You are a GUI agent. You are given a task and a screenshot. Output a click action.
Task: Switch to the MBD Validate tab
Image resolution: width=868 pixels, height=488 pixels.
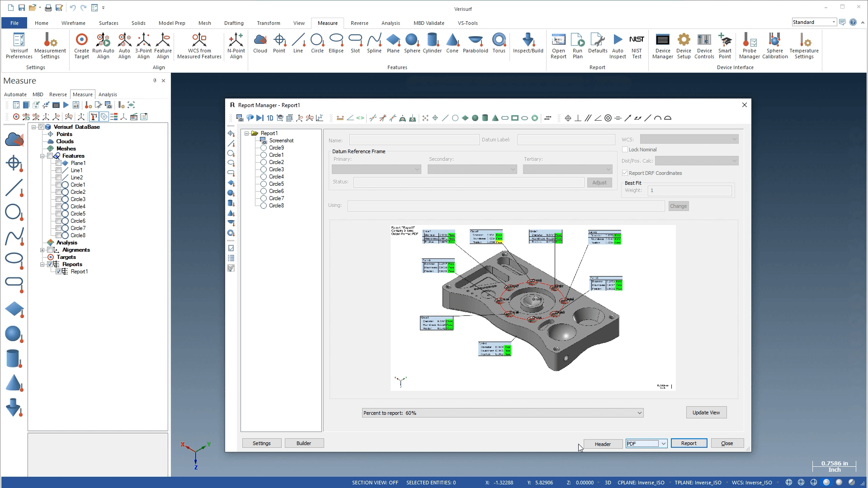click(429, 23)
